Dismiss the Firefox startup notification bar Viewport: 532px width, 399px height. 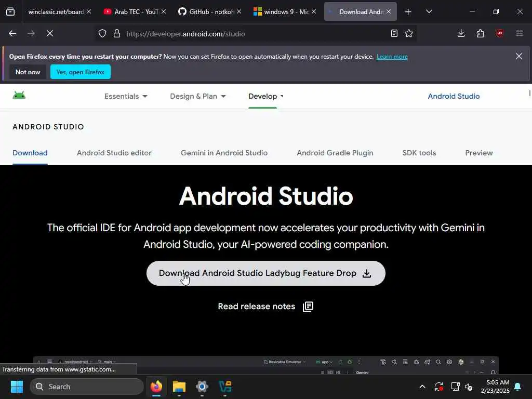(519, 56)
